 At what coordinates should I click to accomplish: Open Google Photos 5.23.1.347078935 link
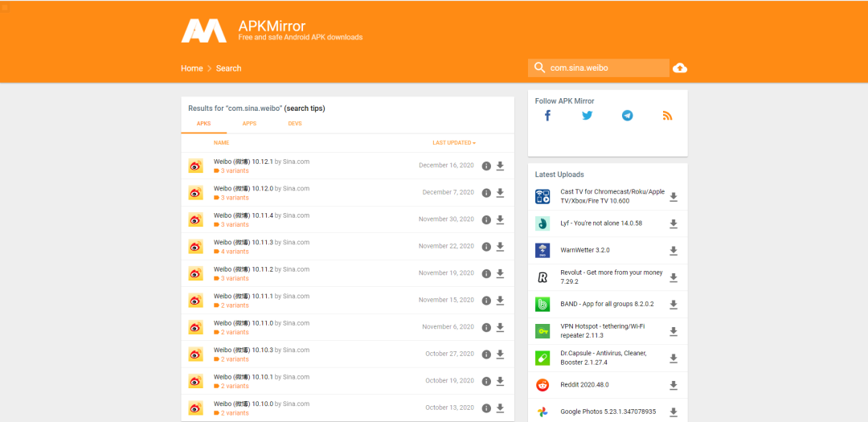coord(608,412)
